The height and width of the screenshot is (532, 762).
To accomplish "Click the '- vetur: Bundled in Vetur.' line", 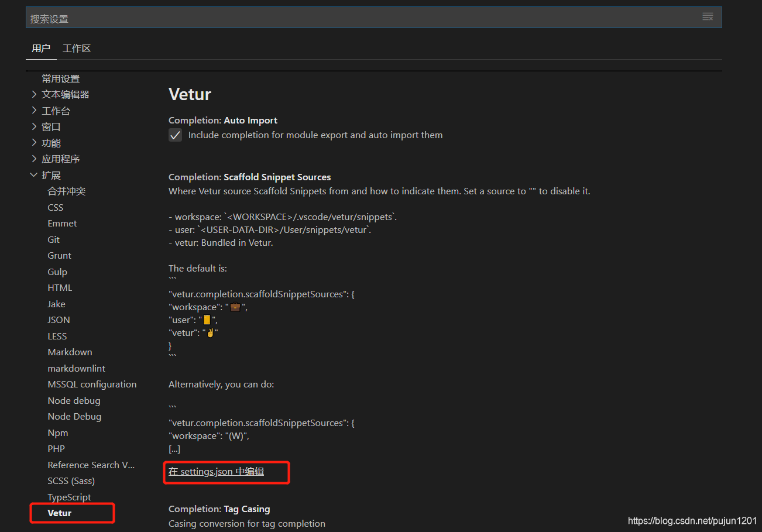I will pyautogui.click(x=221, y=242).
